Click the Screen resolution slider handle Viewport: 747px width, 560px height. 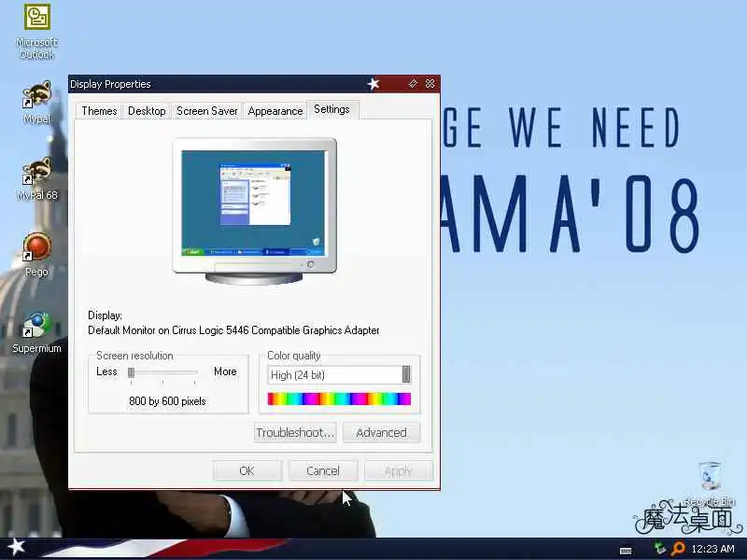(x=131, y=372)
